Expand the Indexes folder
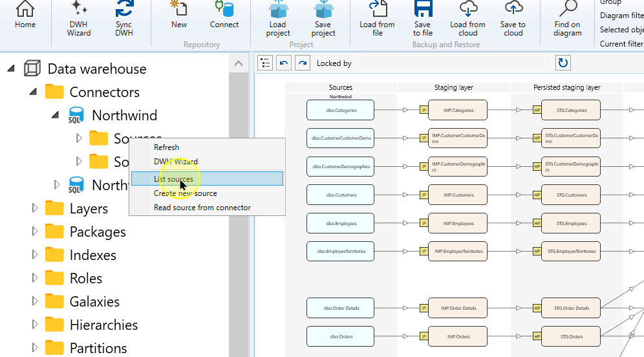The height and width of the screenshot is (357, 644). click(x=35, y=255)
